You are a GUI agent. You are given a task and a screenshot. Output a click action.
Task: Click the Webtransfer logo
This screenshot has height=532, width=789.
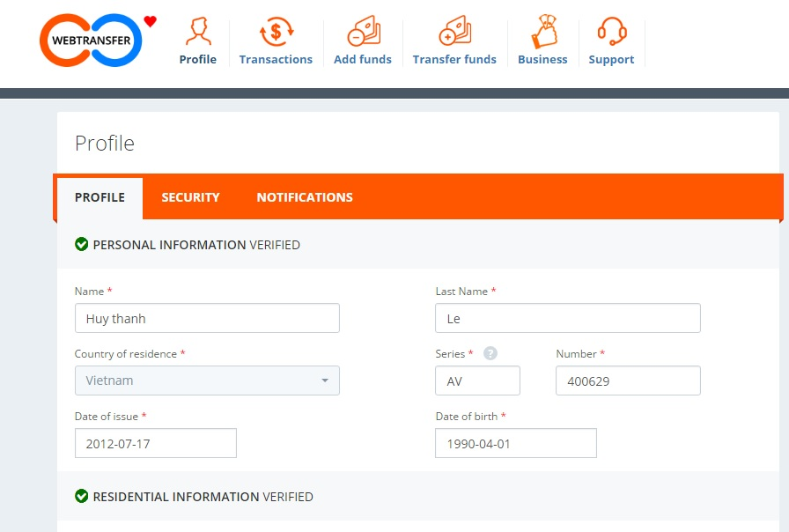click(91, 41)
